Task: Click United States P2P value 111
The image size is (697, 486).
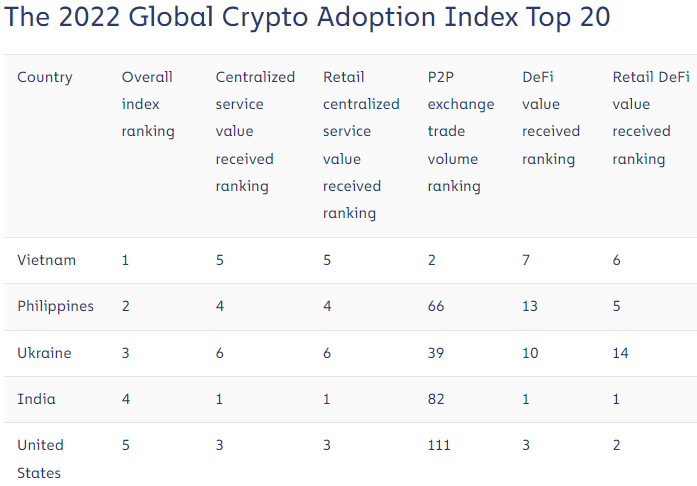Action: tap(439, 445)
